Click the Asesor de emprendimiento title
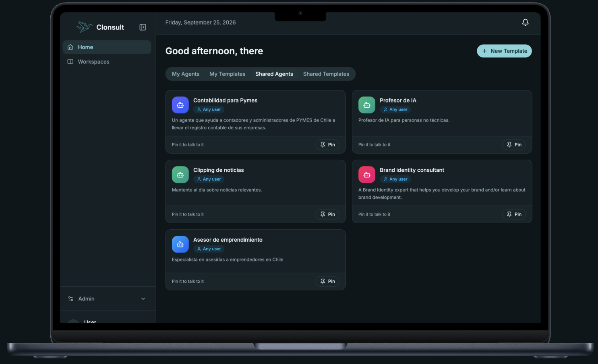The image size is (598, 364). [228, 240]
